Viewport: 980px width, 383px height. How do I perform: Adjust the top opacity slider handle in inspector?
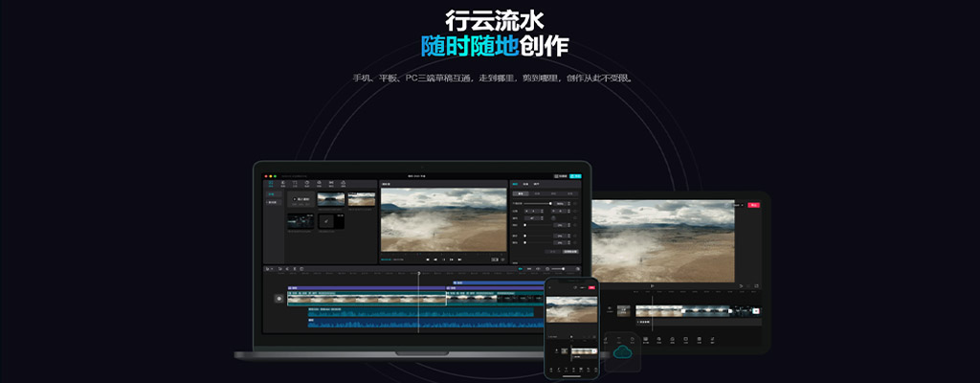click(x=550, y=203)
